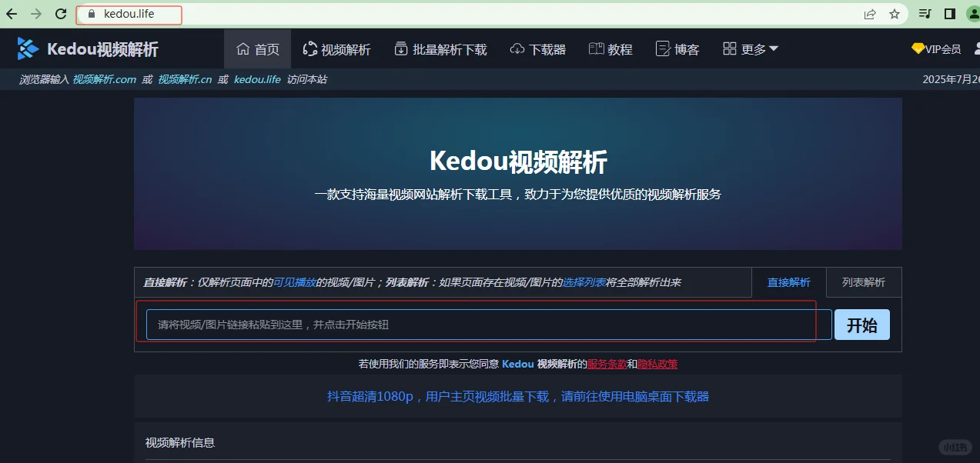Click the browser refresh icon

(61, 14)
